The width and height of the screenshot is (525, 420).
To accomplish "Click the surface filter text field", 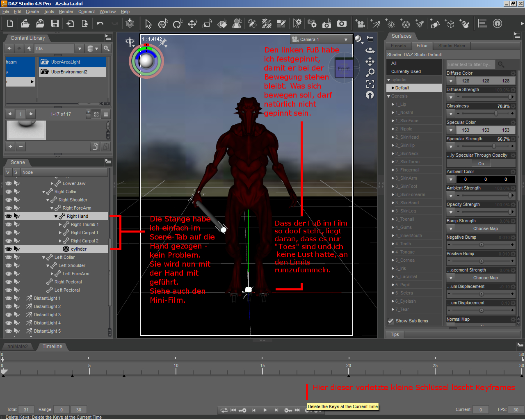I will tap(470, 64).
